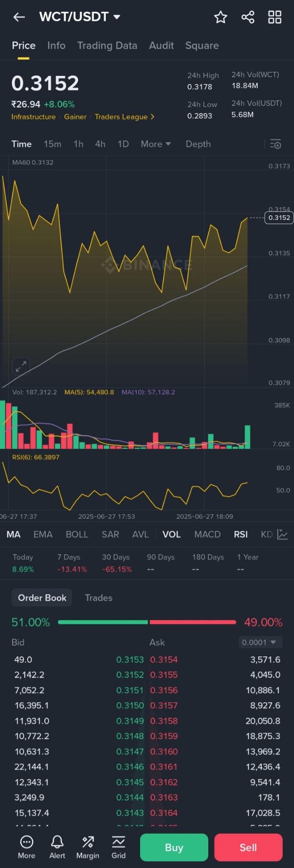Open Margin trading icon
This screenshot has width=294, height=868.
tap(88, 848)
